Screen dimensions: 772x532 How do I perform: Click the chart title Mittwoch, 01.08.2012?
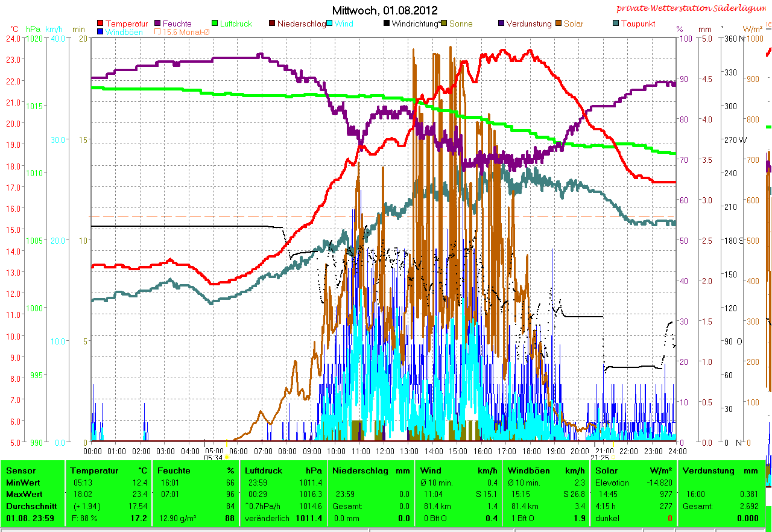point(385,10)
